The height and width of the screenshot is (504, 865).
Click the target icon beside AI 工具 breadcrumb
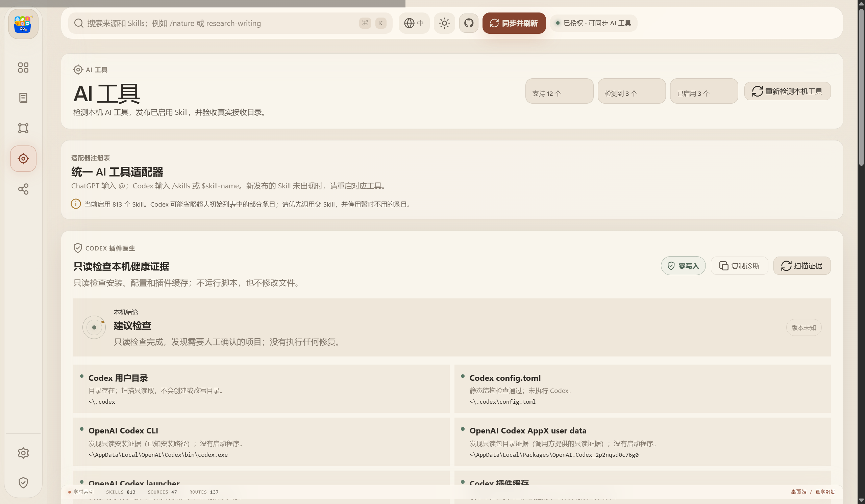tap(78, 70)
